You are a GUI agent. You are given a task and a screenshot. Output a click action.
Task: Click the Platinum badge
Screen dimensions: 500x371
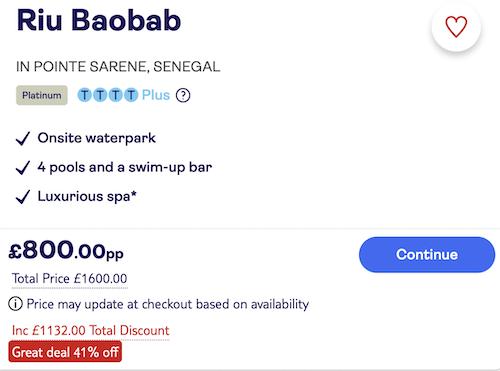click(x=42, y=95)
